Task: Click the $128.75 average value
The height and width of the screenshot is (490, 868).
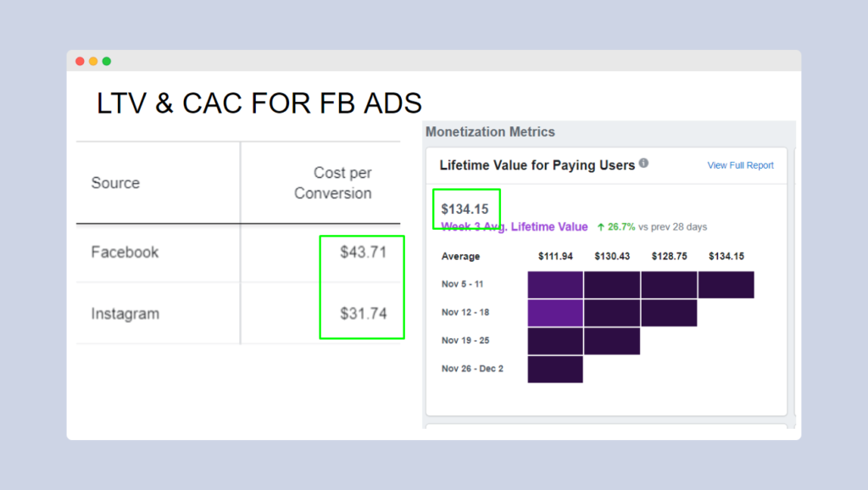Action: click(670, 256)
